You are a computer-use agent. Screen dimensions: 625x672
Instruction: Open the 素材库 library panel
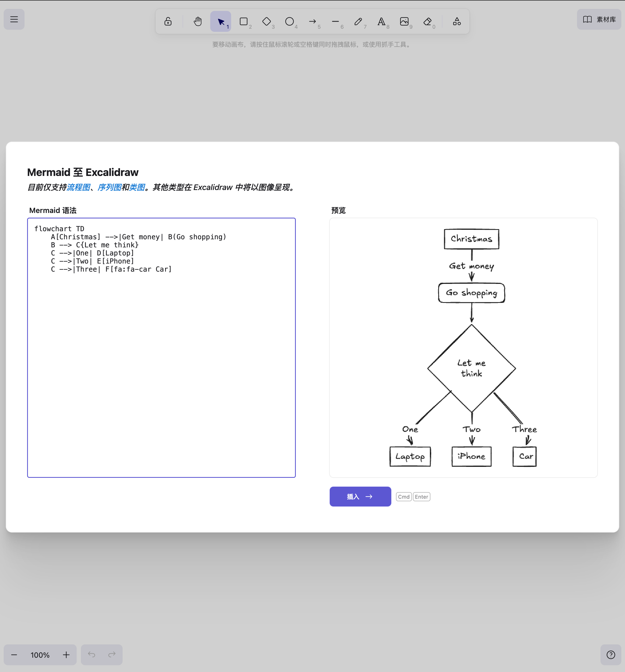click(599, 20)
